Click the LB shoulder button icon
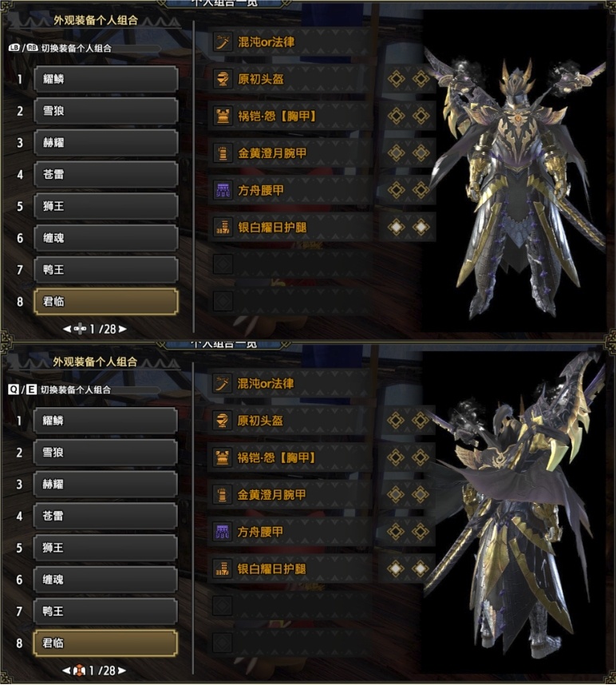616x685 pixels. tap(14, 48)
